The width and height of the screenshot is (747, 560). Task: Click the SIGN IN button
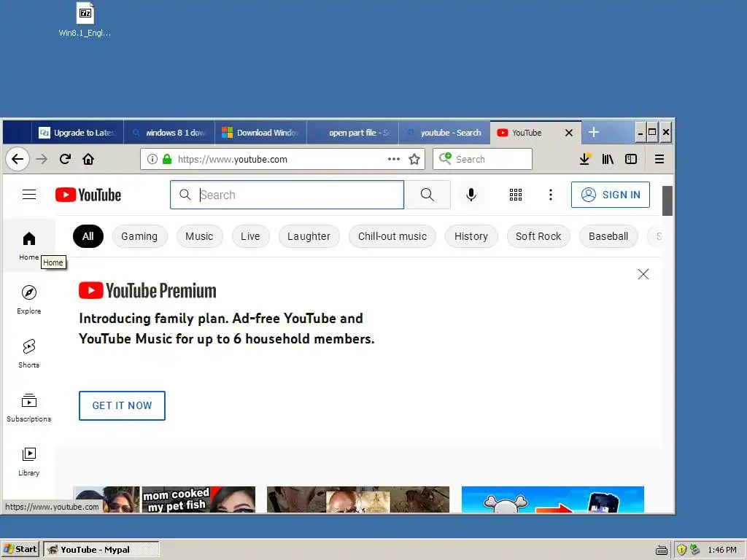[x=611, y=195]
